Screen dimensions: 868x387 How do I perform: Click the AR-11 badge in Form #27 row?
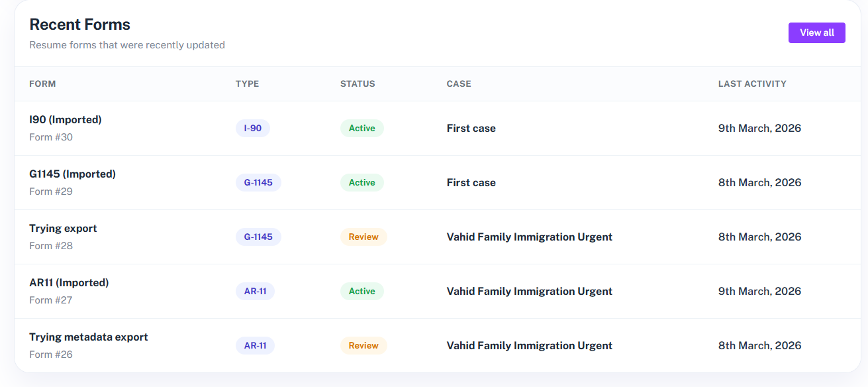[x=255, y=292]
